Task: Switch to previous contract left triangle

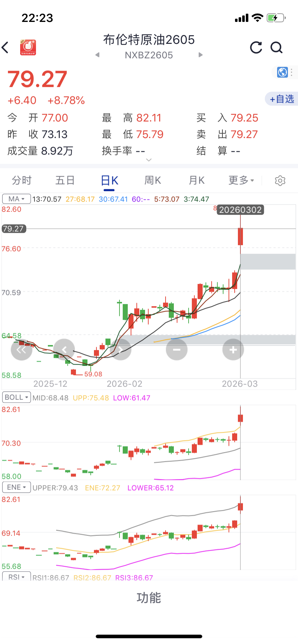Action: click(97, 55)
